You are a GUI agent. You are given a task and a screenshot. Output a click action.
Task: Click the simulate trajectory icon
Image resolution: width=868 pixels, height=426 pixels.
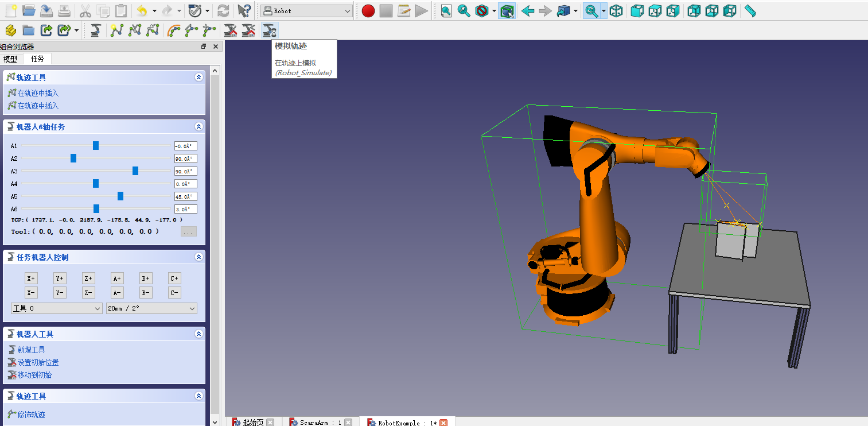tap(269, 30)
